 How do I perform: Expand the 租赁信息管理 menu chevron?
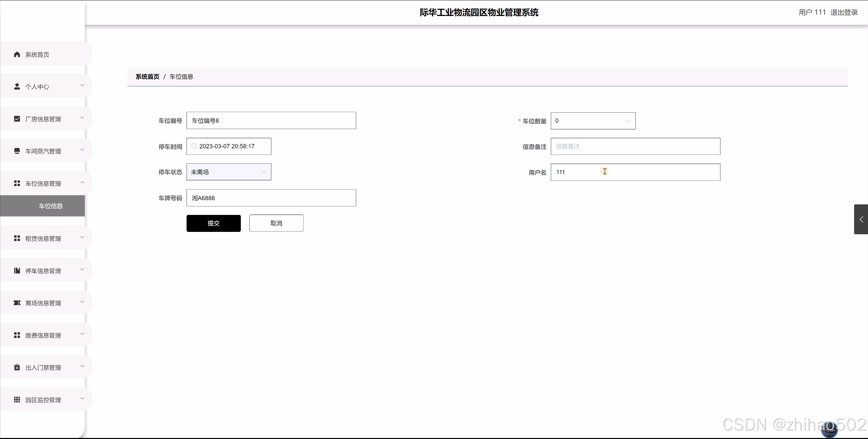click(82, 237)
